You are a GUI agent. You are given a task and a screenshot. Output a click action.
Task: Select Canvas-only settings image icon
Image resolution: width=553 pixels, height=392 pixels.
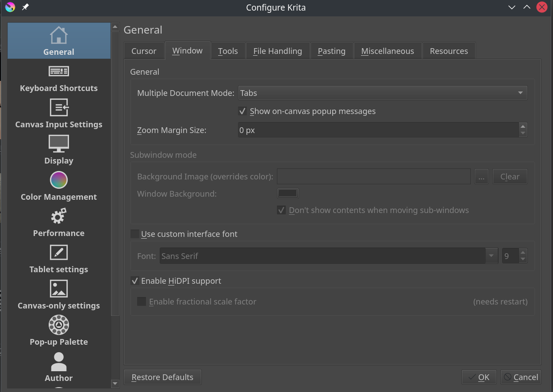pos(58,289)
